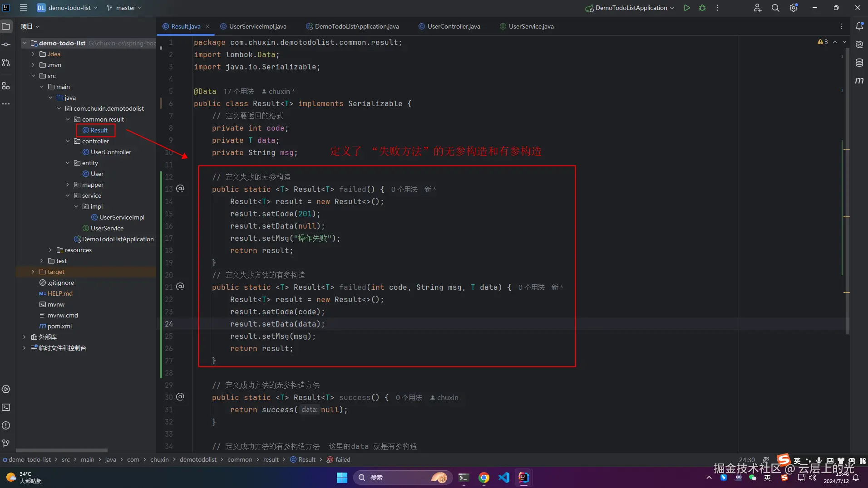Image resolution: width=868 pixels, height=488 pixels.
Task: Click the warnings indicator in editor corner
Action: pos(823,42)
